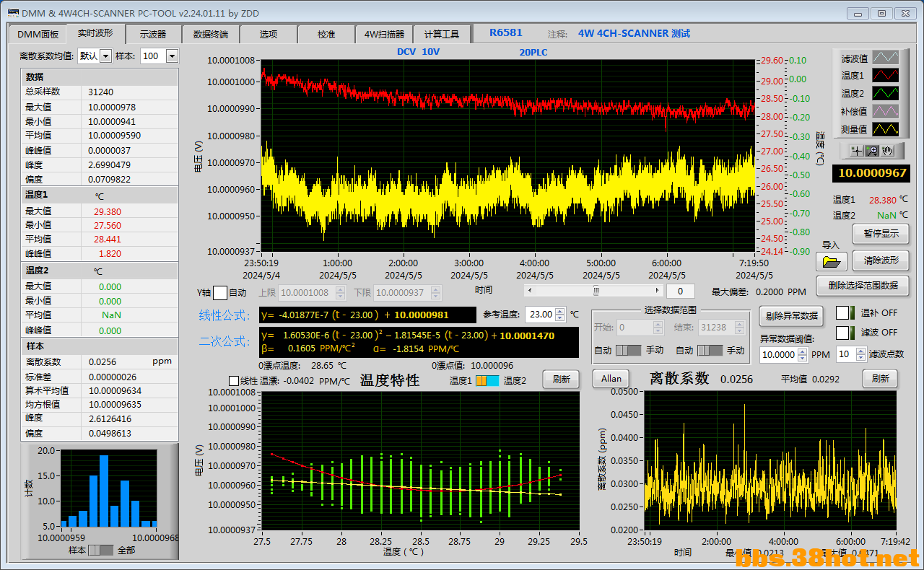Click the 时间 position number field
924x570 pixels.
[x=681, y=291]
